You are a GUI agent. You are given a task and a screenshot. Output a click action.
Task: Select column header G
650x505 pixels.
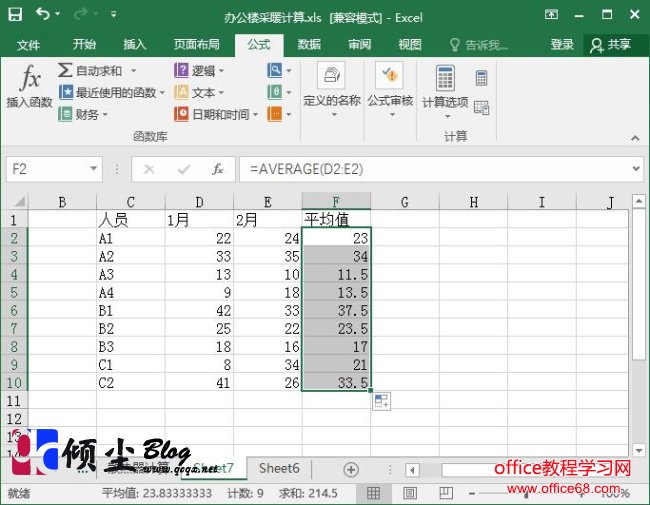[x=405, y=202]
